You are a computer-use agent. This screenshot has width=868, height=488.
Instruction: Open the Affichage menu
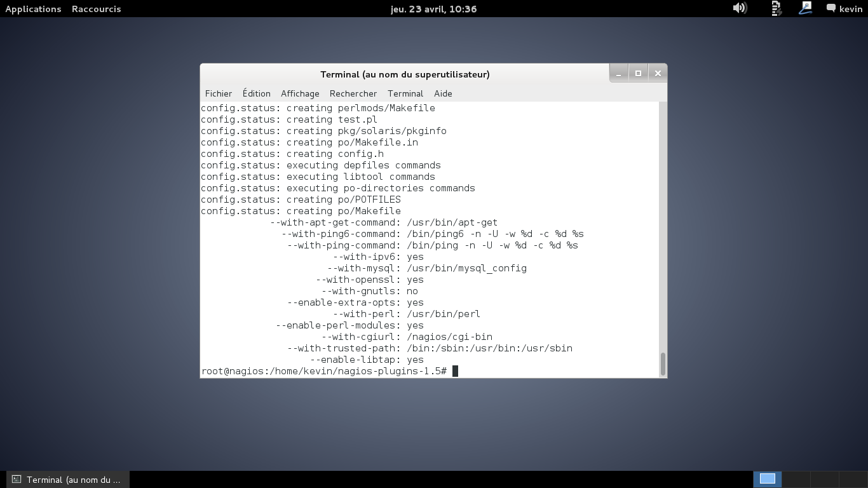click(x=300, y=93)
